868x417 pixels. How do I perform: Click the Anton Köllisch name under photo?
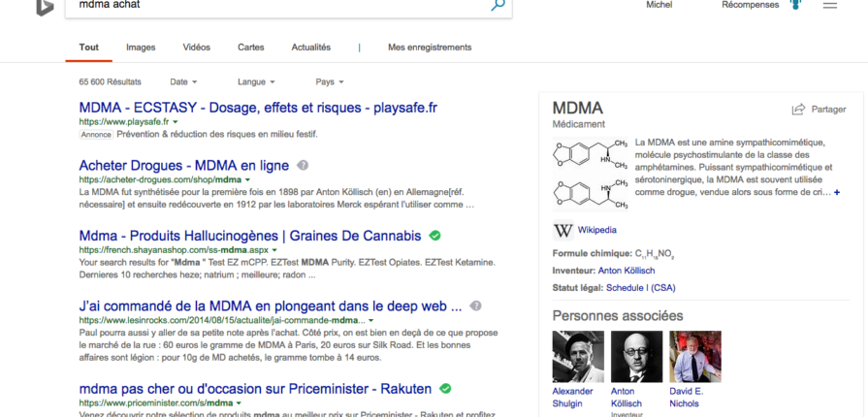(627, 397)
